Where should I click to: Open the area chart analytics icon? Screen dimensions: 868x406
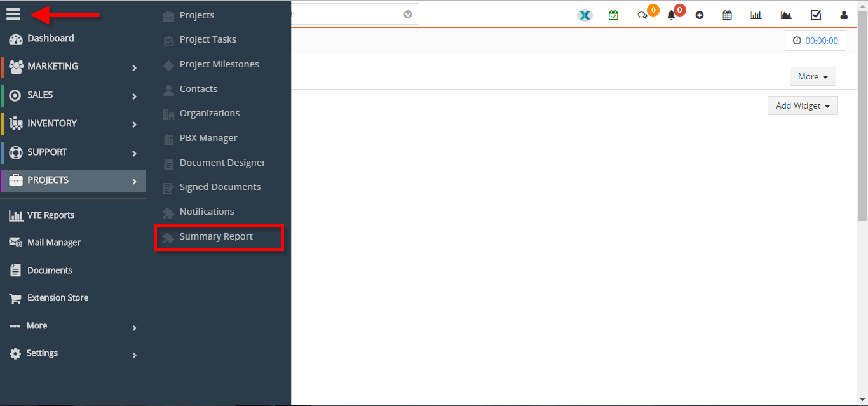pos(786,15)
